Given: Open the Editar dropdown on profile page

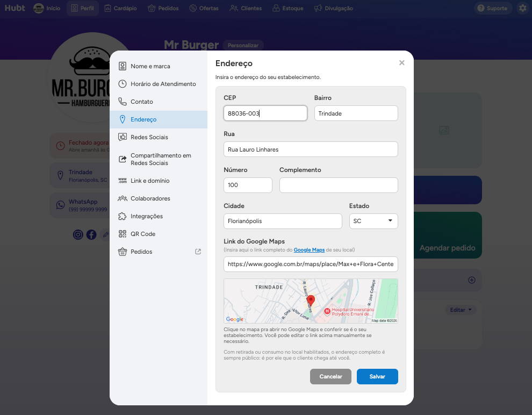Looking at the screenshot, I should 461,310.
